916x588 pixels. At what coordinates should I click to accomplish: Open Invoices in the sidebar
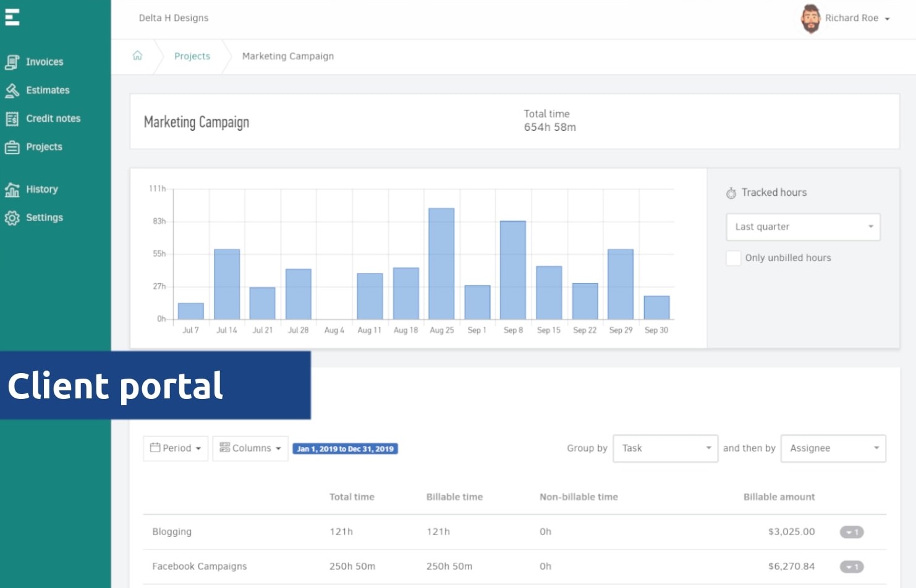pos(45,62)
